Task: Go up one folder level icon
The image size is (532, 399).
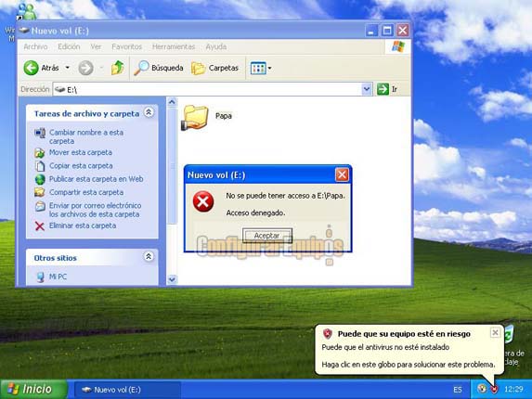Action: 117,68
